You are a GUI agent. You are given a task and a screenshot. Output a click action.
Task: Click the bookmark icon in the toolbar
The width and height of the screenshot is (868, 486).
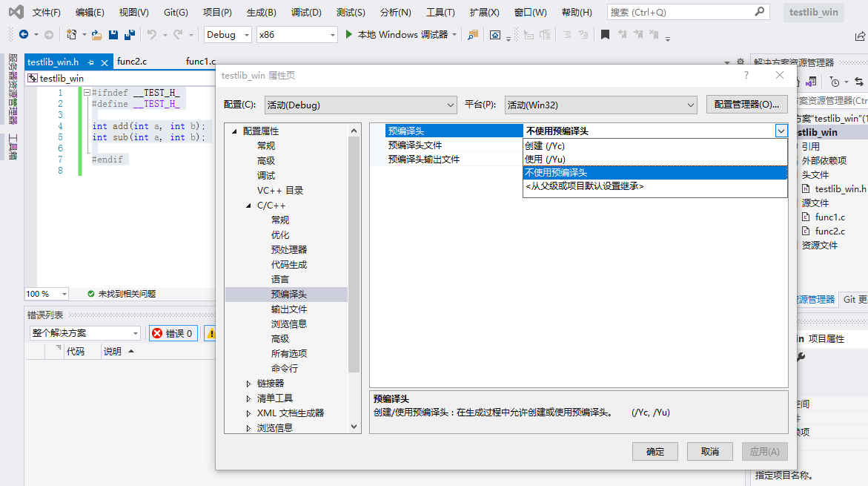pos(605,34)
